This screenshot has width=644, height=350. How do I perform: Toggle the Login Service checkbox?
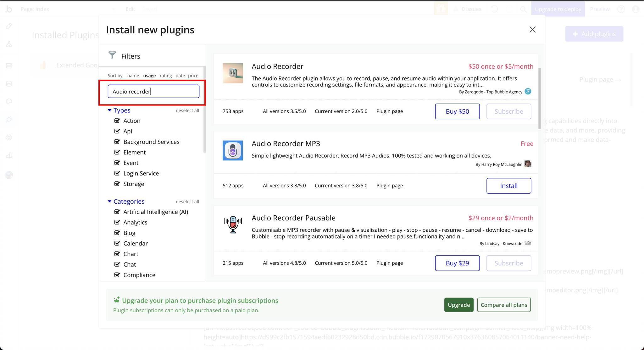tap(117, 173)
